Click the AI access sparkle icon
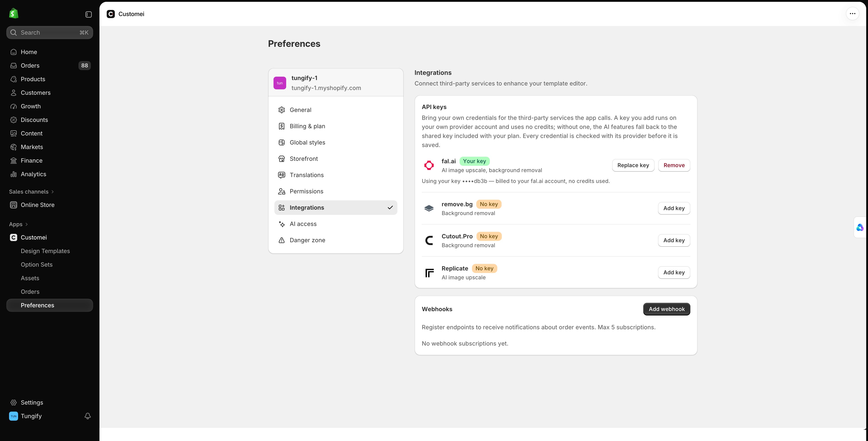Viewport: 868px width, 441px height. pyautogui.click(x=282, y=224)
